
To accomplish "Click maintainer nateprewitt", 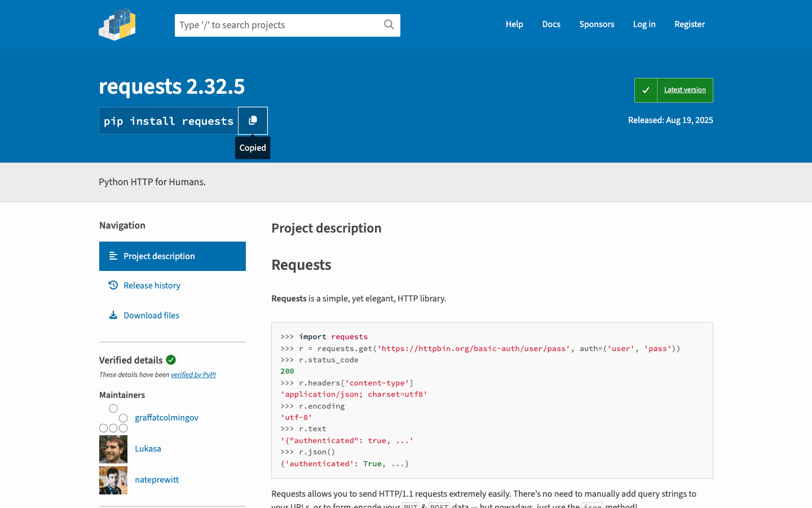I will coord(157,479).
